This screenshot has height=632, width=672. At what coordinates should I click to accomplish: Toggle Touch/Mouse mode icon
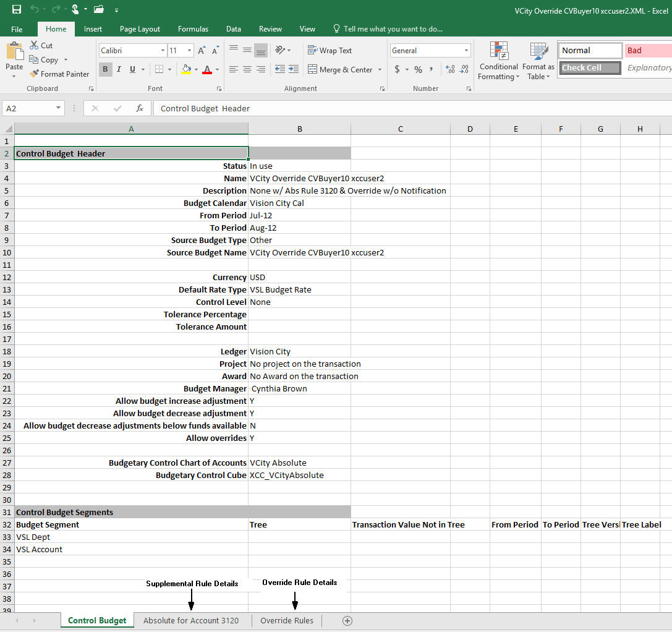75,9
